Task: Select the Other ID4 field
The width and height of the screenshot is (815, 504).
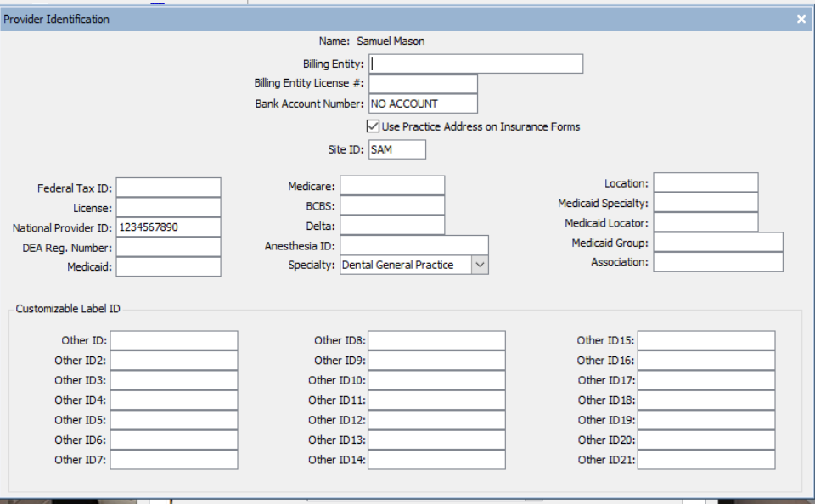Action: coord(174,400)
